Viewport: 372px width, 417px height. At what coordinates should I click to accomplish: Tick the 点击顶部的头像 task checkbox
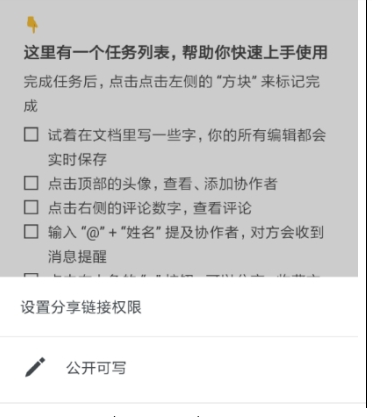pos(31,183)
